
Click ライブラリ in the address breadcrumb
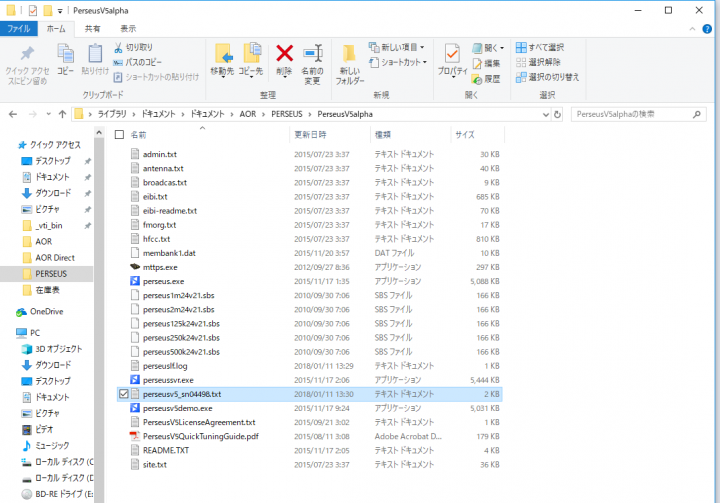click(x=112, y=114)
